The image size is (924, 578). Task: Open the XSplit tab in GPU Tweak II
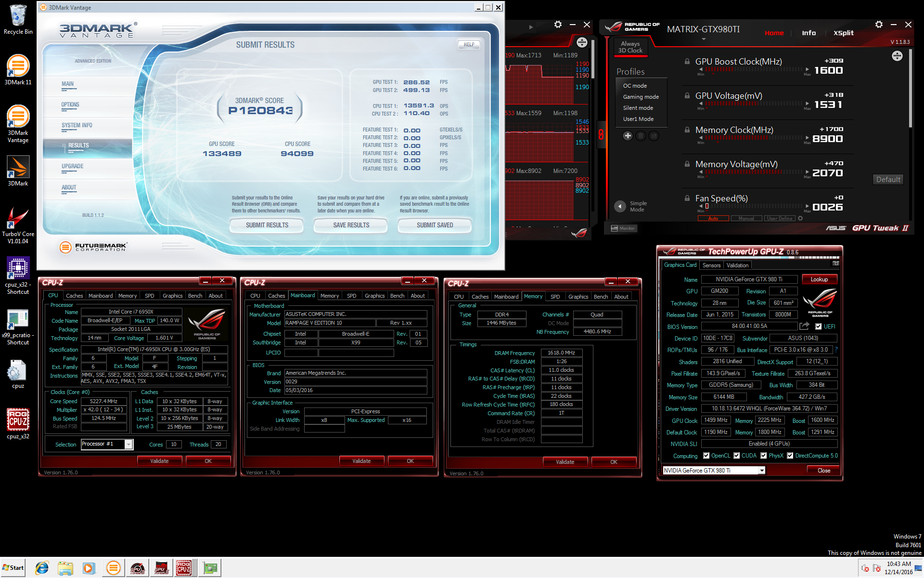click(x=843, y=33)
